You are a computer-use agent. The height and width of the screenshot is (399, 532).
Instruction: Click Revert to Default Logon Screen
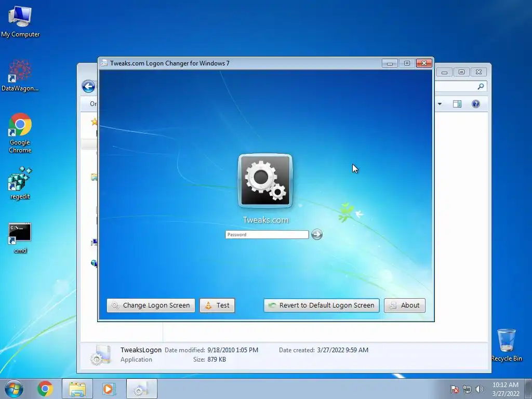(321, 305)
